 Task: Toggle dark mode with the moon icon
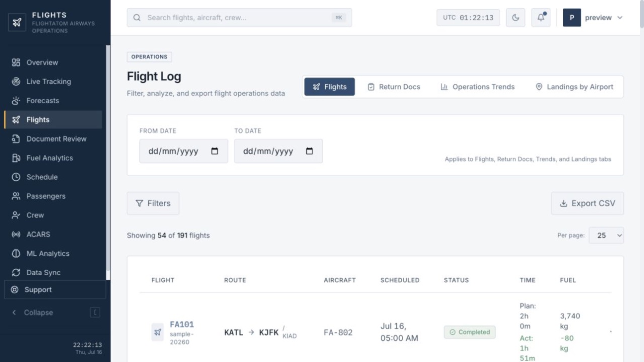(x=516, y=18)
